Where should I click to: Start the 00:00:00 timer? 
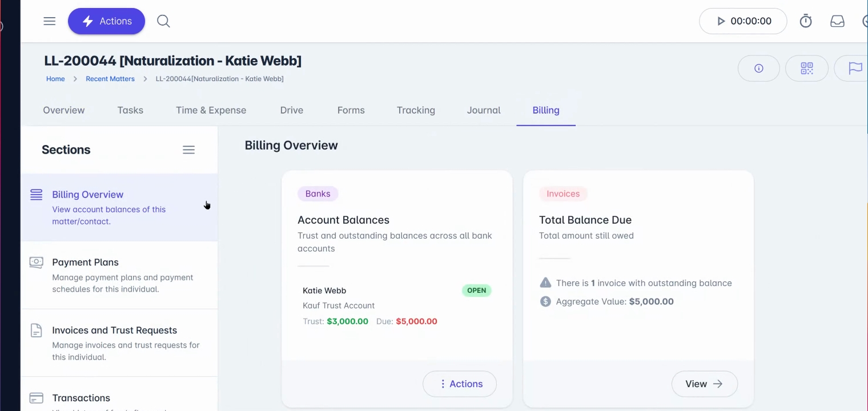pos(743,21)
